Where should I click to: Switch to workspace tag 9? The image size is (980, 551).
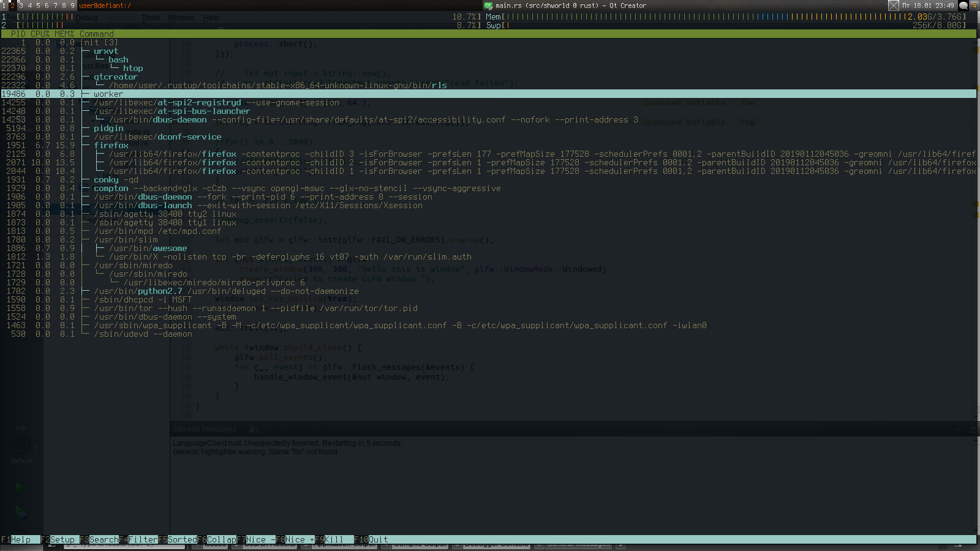[x=72, y=6]
